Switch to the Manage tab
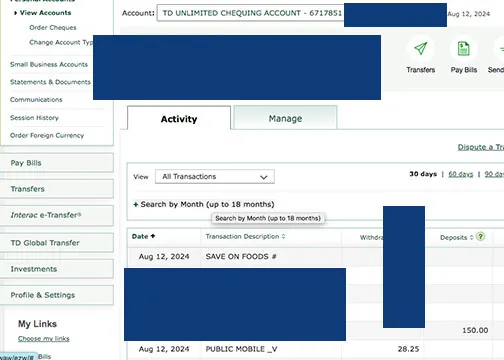Screen dimensions: 504x360 pyautogui.click(x=285, y=118)
